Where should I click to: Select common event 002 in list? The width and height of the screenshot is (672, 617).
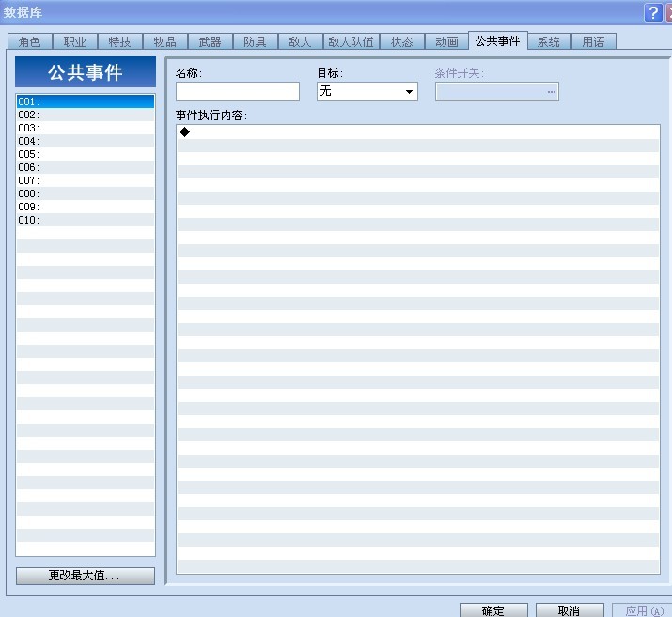click(86, 115)
